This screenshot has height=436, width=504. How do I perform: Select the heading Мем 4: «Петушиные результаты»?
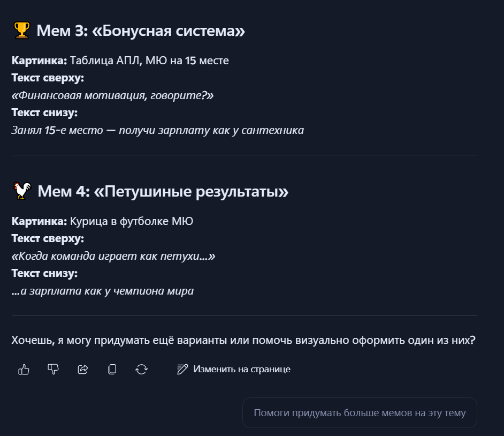coord(162,191)
